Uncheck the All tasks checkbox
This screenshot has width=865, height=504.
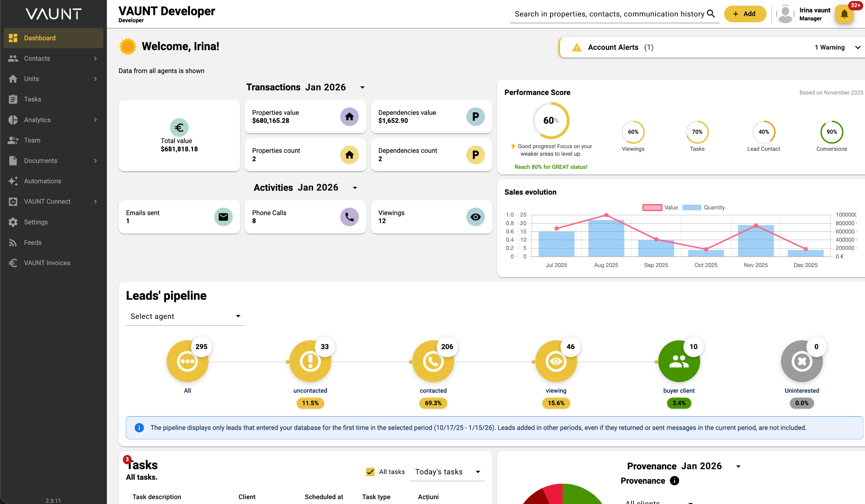tap(370, 472)
